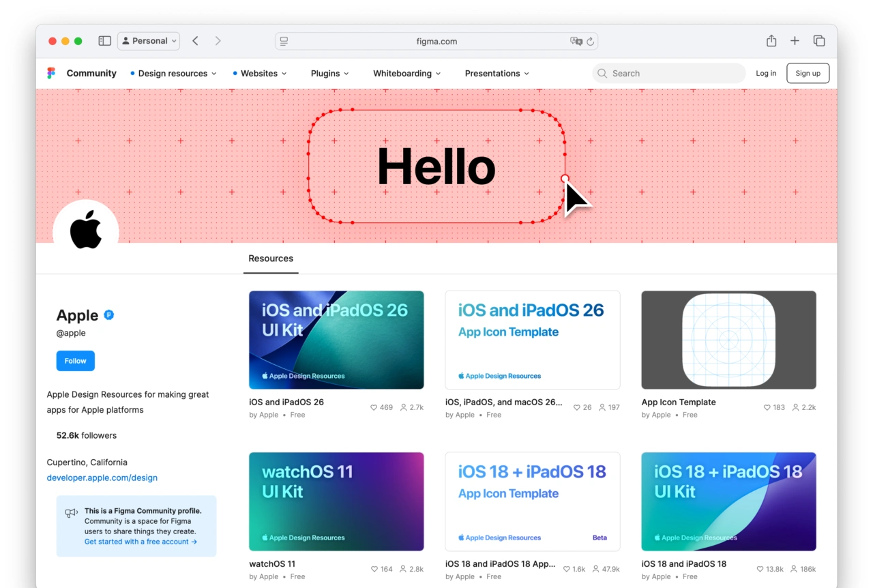Click the Figma logo icon
The image size is (873, 588).
[x=51, y=73]
